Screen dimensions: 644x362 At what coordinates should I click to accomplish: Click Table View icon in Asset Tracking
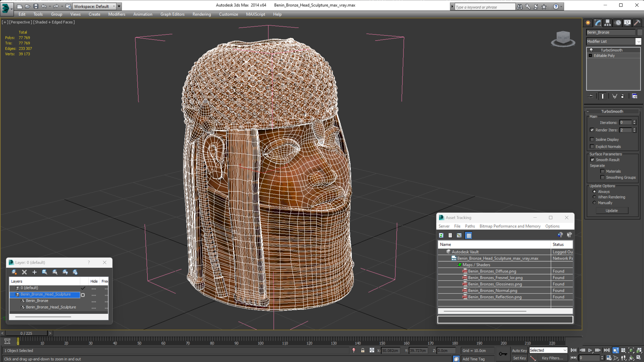(x=469, y=235)
